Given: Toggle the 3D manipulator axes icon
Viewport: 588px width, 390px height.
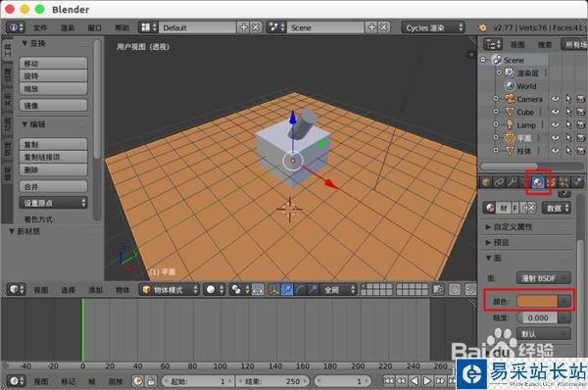Looking at the screenshot, I should click(273, 289).
